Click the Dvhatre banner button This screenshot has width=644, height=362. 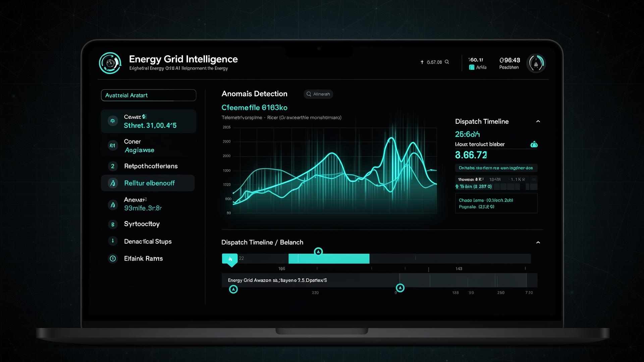tap(496, 168)
